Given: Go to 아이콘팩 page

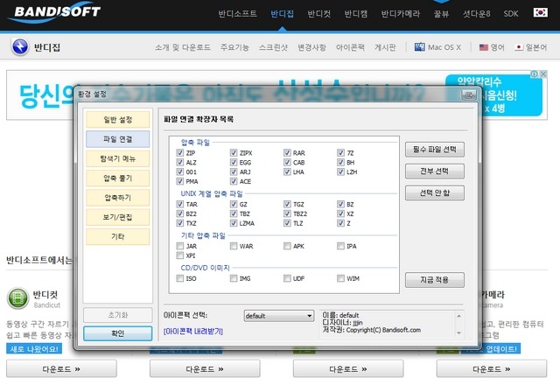Looking at the screenshot, I should click(350, 47).
